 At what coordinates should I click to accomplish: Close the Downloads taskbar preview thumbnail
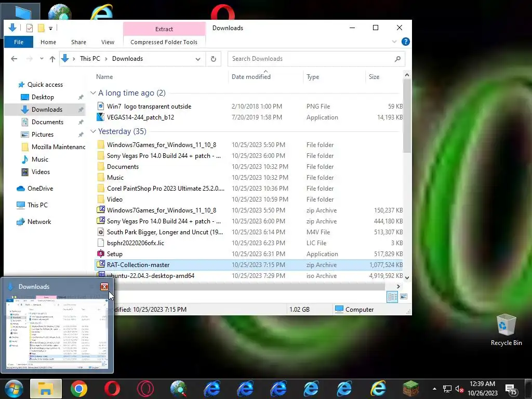tap(104, 287)
